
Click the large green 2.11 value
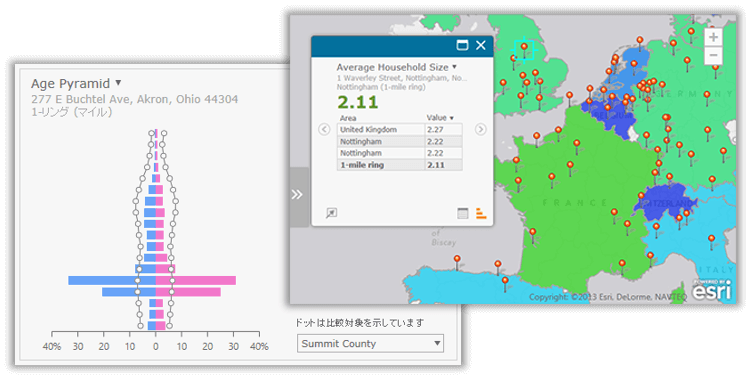357,102
